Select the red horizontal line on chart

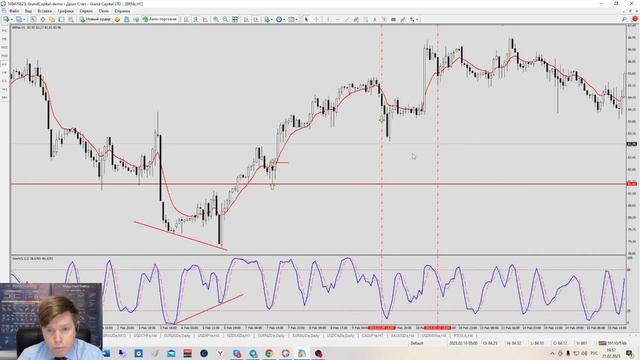point(318,184)
